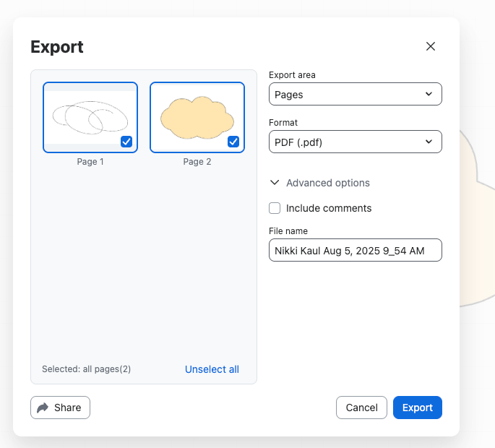
Task: Click the Share button
Action: point(60,408)
